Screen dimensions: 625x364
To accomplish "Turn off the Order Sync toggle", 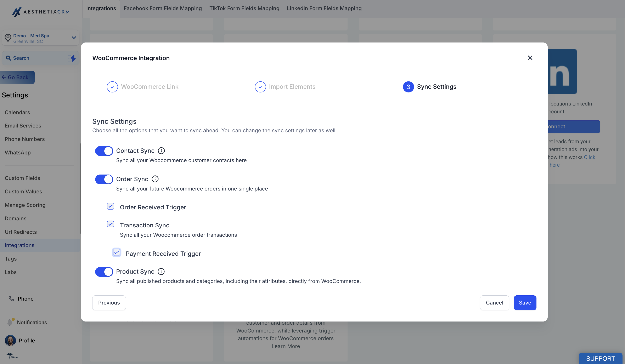I will coord(104,179).
